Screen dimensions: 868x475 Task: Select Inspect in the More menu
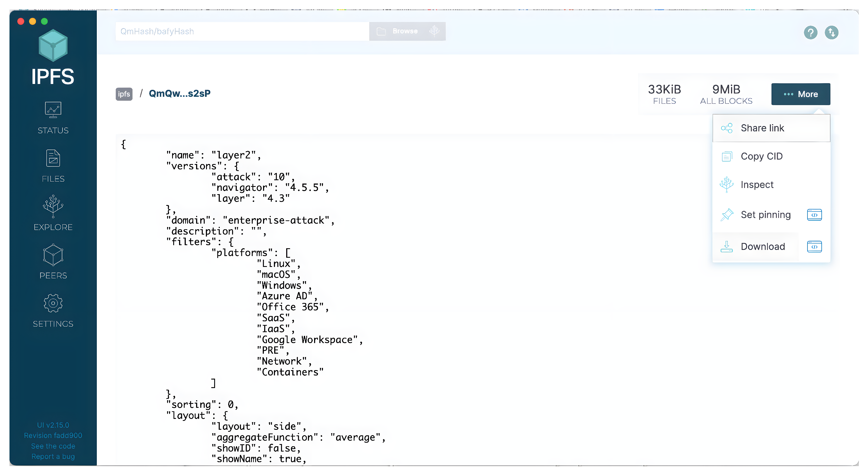(757, 185)
